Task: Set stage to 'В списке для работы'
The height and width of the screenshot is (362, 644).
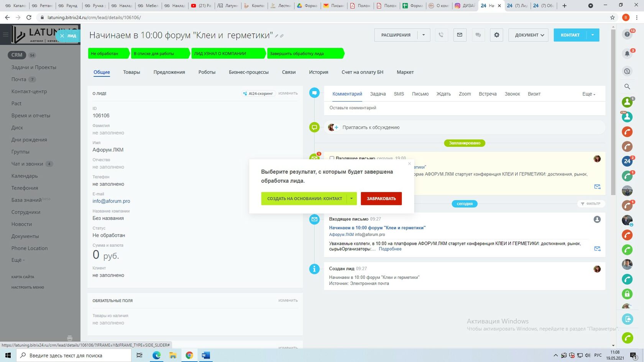Action: tap(160, 54)
